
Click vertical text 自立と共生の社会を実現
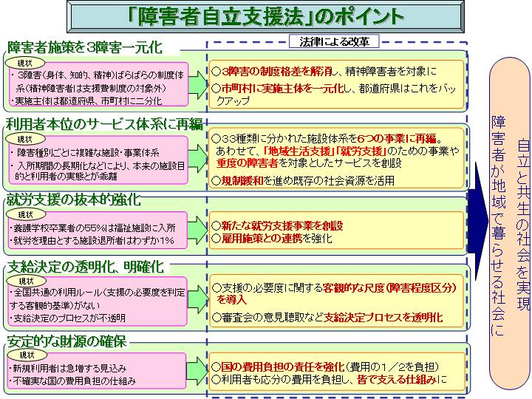(523, 225)
